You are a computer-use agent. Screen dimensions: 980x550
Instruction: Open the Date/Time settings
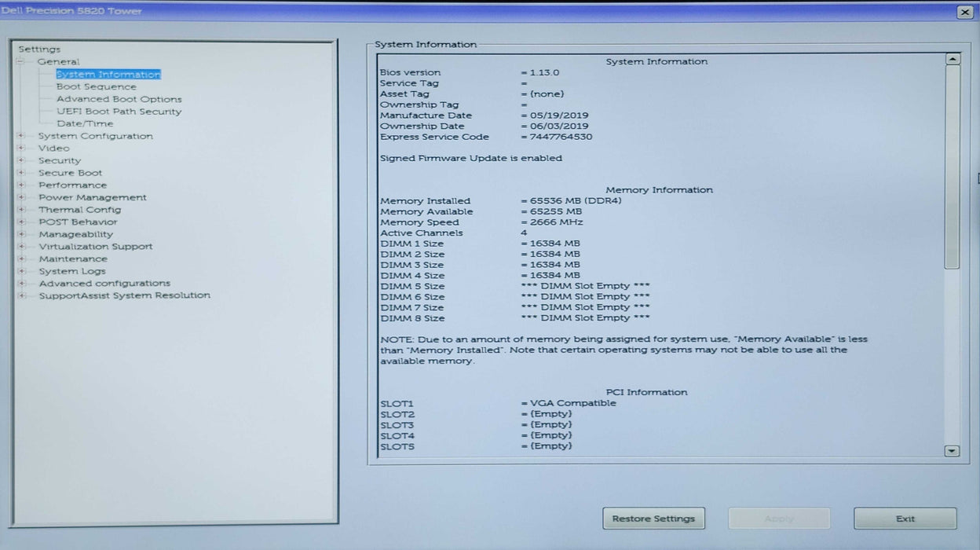85,123
